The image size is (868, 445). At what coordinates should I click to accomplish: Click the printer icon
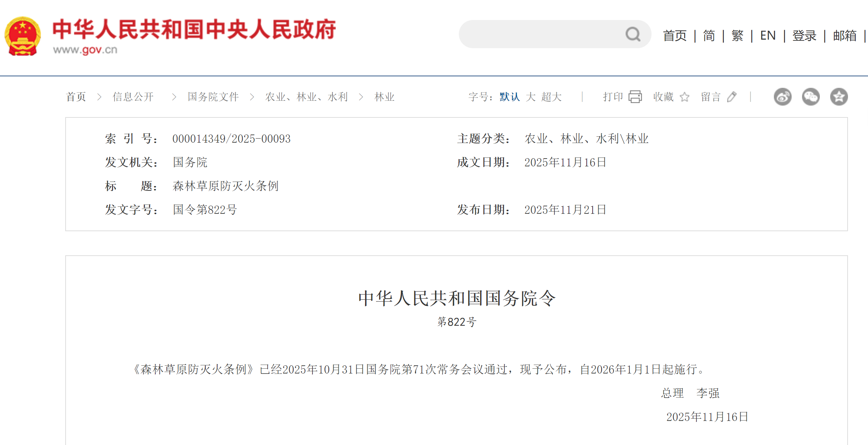pos(635,97)
